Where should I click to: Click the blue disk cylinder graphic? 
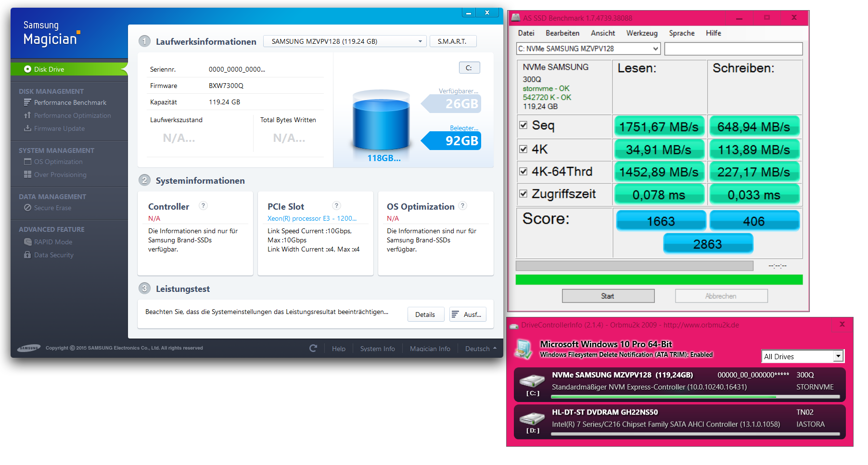(381, 119)
